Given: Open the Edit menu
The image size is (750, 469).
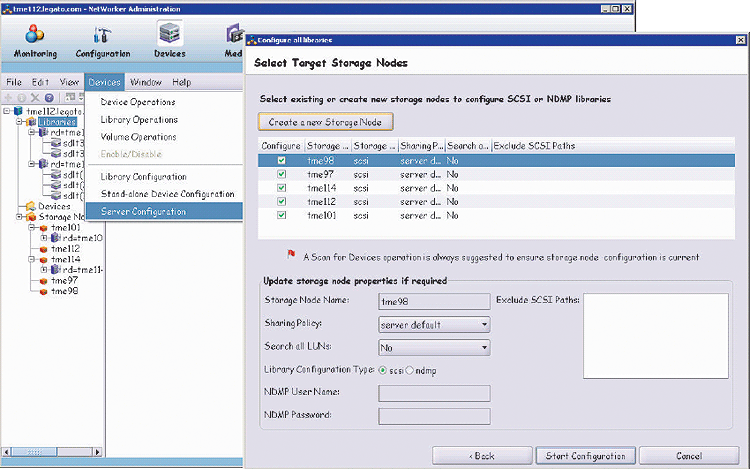Looking at the screenshot, I should click(x=41, y=82).
